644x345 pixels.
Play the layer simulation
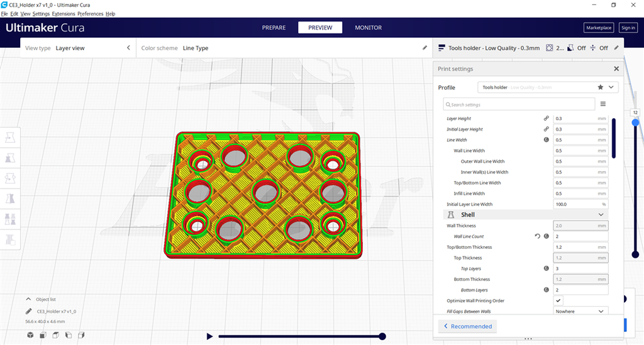pyautogui.click(x=209, y=336)
